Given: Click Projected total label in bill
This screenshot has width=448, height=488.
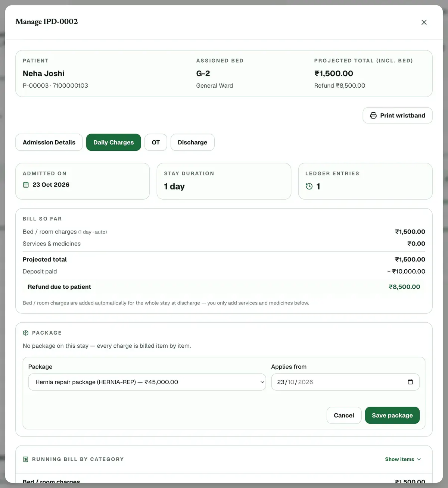Looking at the screenshot, I should click(45, 260).
